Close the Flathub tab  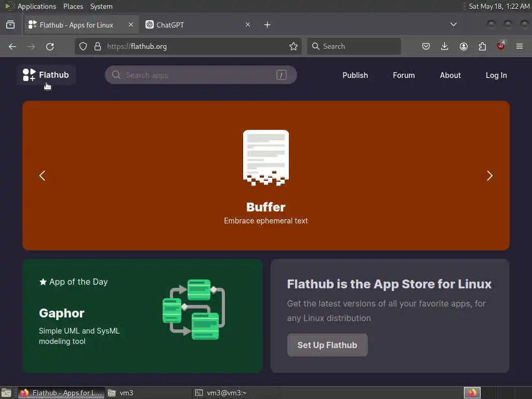131,24
